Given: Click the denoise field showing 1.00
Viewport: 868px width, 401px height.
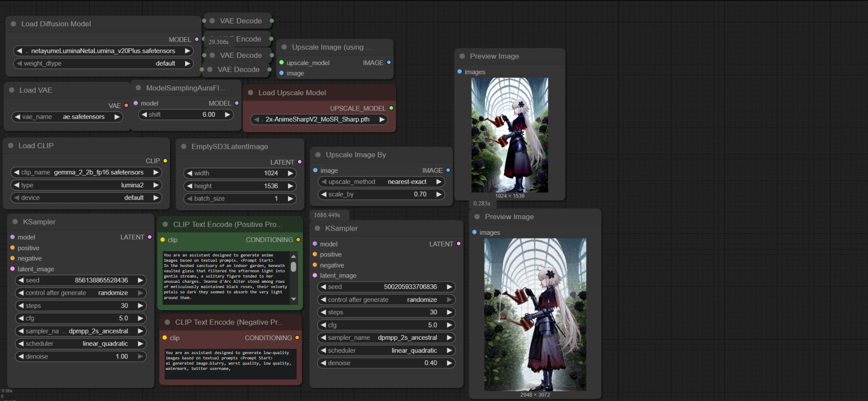Looking at the screenshot, I should coord(80,356).
